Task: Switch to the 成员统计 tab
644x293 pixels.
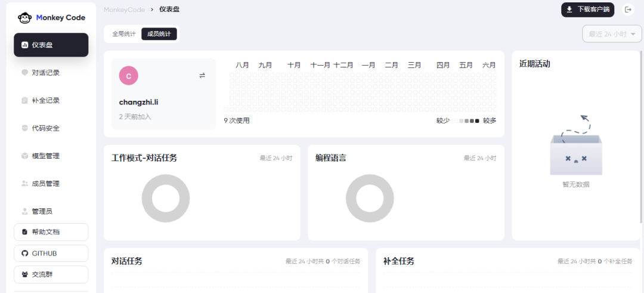Action: coord(159,34)
